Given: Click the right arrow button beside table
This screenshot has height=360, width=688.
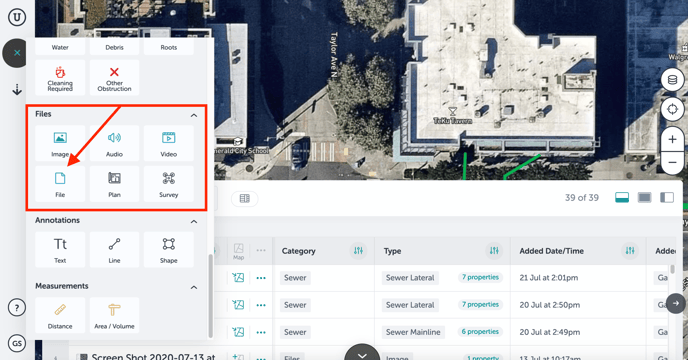Looking at the screenshot, I should pyautogui.click(x=676, y=303).
